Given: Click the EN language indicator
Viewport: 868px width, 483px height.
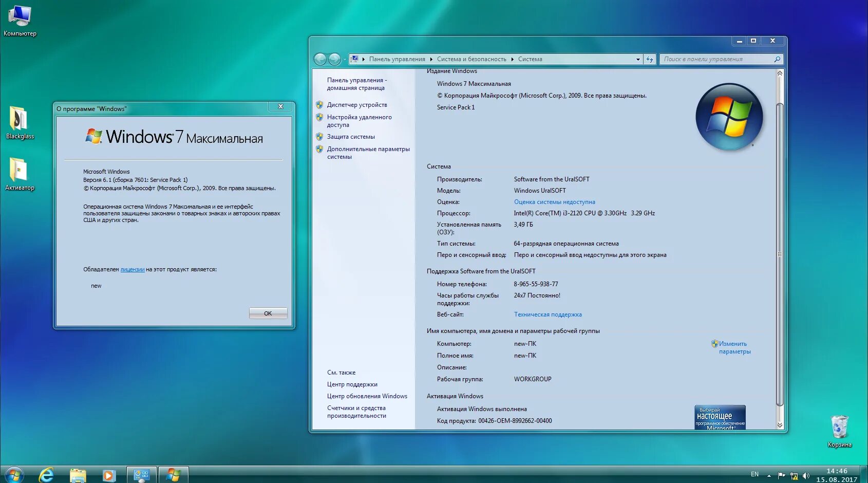Looking at the screenshot, I should [754, 474].
